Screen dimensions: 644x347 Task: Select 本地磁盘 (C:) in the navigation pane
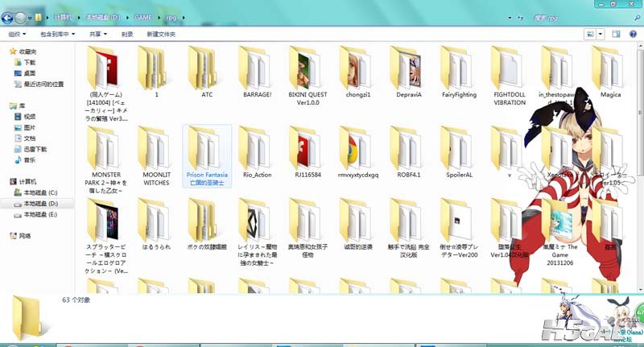tap(41, 193)
